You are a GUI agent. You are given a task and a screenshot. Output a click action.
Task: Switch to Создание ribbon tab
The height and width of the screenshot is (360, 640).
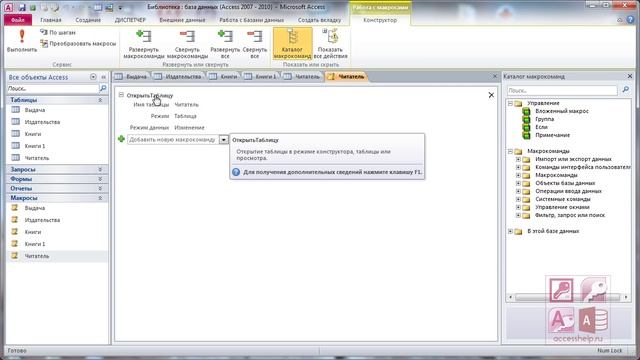click(x=88, y=20)
